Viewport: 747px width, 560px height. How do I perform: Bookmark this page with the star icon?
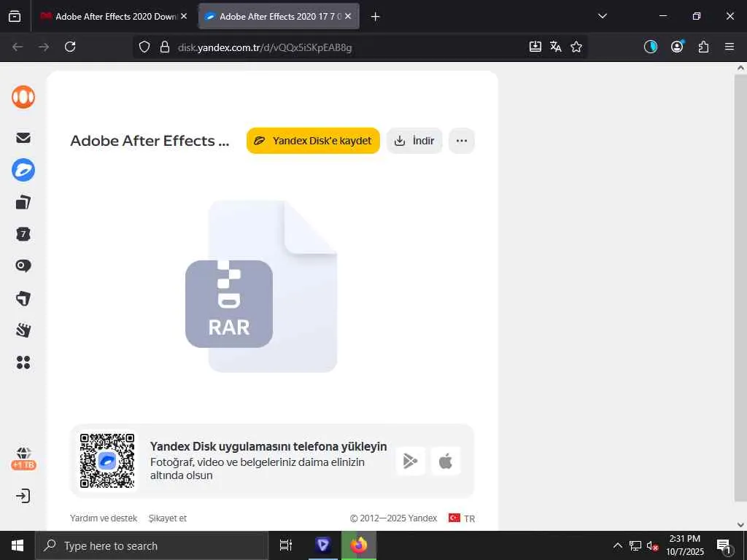click(x=576, y=47)
